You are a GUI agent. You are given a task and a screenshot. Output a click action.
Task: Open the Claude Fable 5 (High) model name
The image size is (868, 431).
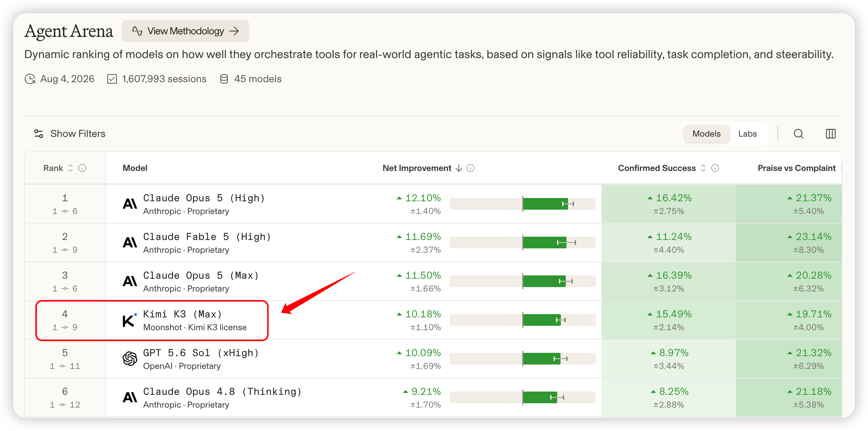click(207, 237)
